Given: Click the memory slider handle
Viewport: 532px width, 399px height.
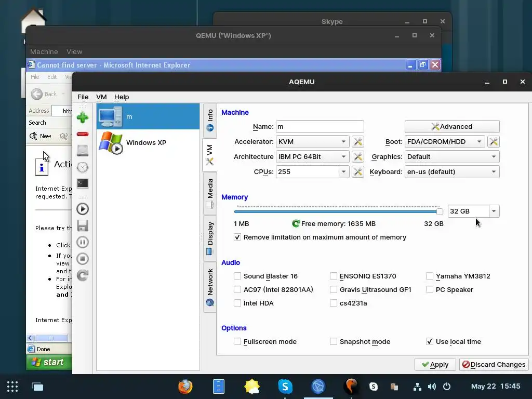Looking at the screenshot, I should [440, 212].
